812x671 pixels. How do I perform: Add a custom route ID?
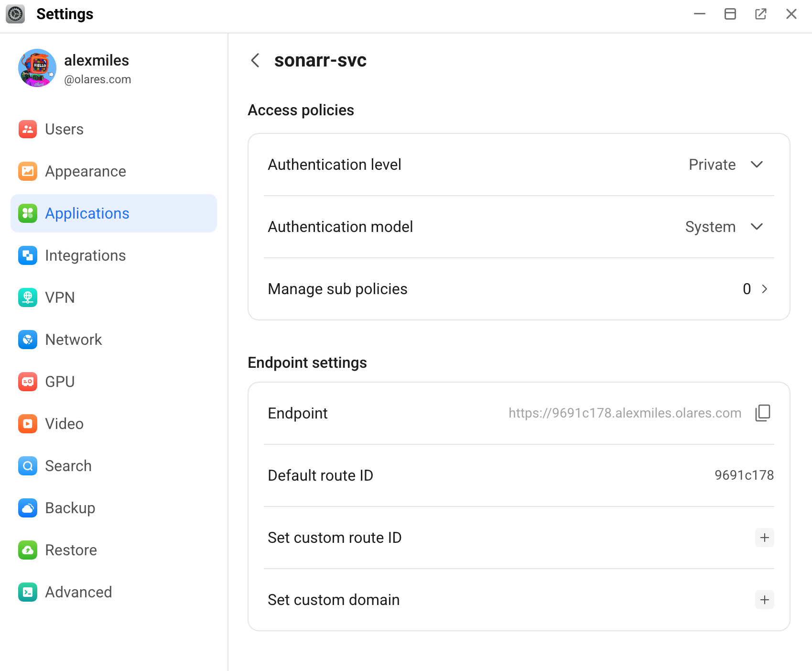coord(764,538)
